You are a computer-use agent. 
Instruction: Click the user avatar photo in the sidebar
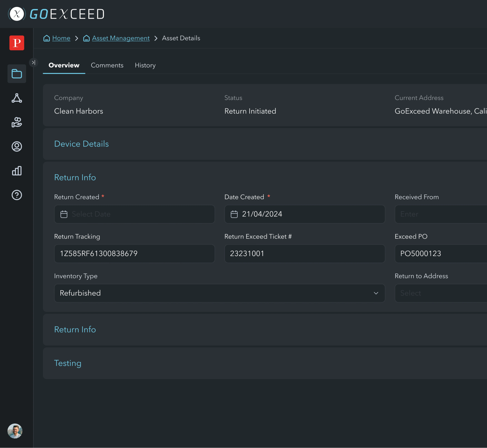pyautogui.click(x=15, y=431)
